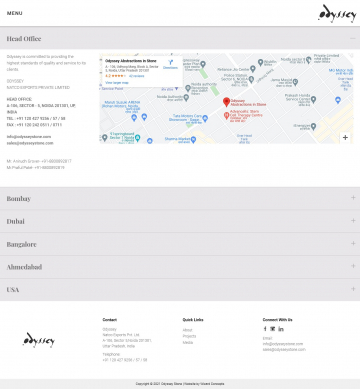Open the LinkedIn icon in footer
The width and height of the screenshot is (360, 389).
coord(281,329)
